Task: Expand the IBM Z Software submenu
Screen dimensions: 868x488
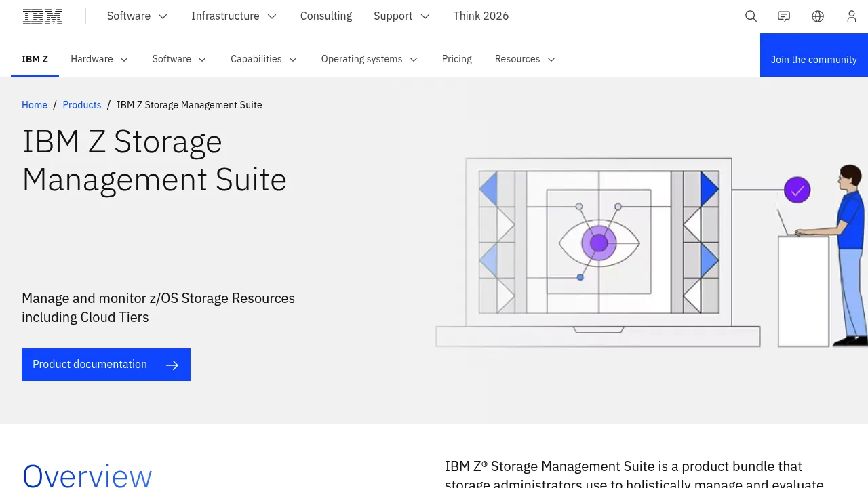Action: pyautogui.click(x=180, y=59)
